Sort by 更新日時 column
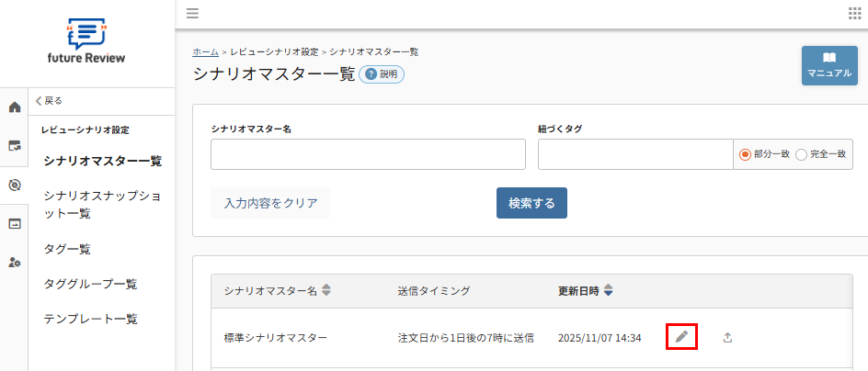The height and width of the screenshot is (371, 868). pyautogui.click(x=608, y=291)
